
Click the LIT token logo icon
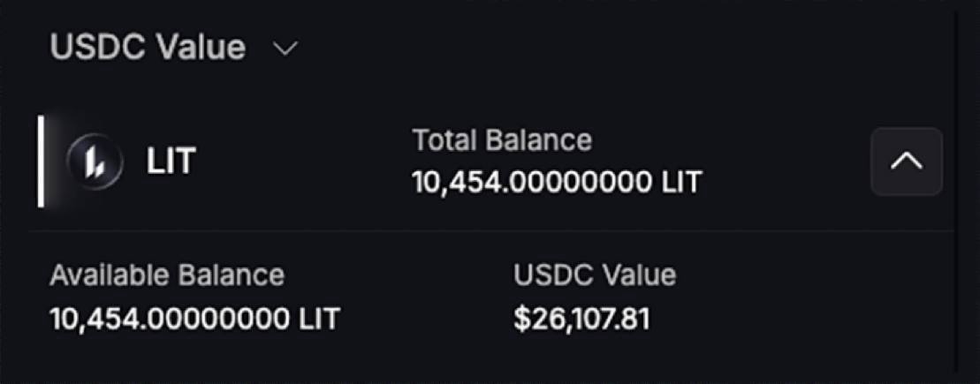coord(95,162)
